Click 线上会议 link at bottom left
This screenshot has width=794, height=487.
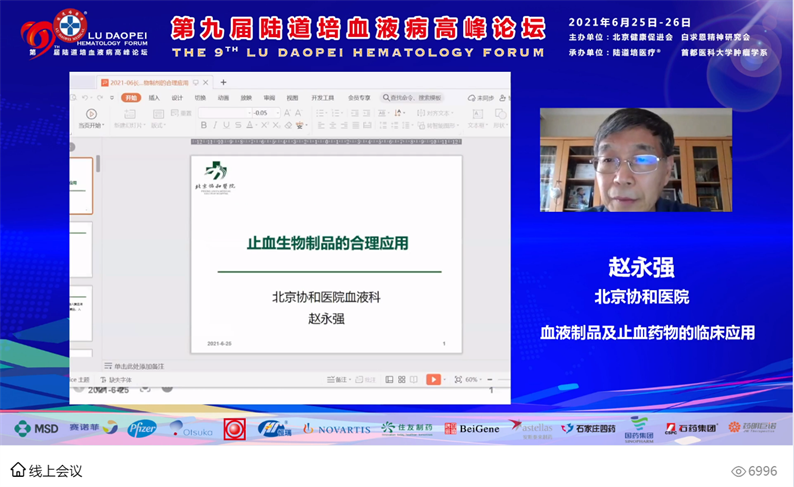(55, 470)
